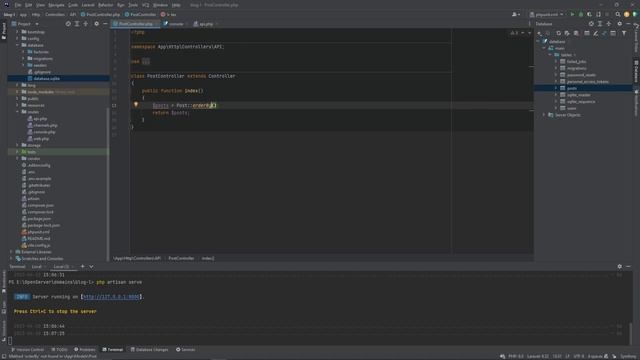The width and height of the screenshot is (640, 360).
Task: Open Project panel settings gear
Action: point(96,24)
